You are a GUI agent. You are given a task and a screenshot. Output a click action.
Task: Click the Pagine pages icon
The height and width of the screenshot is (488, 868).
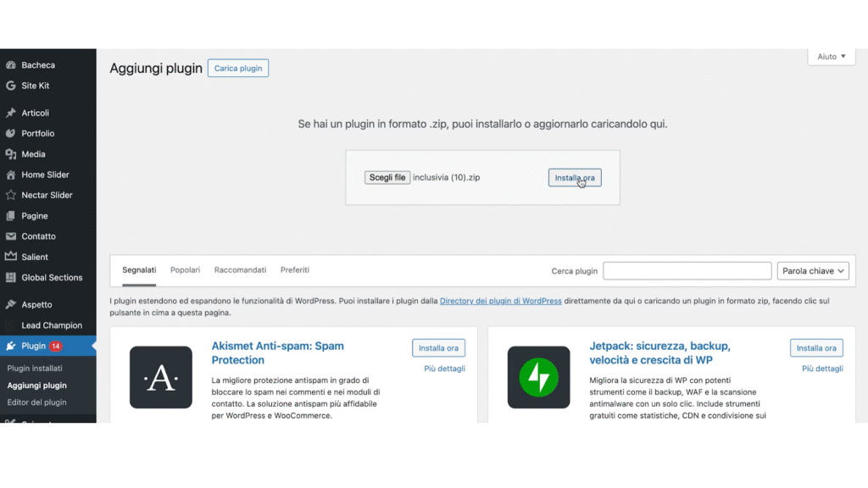click(x=11, y=216)
